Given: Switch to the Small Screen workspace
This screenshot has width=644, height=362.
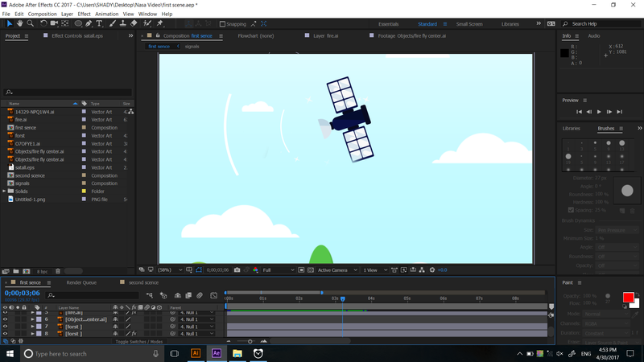Looking at the screenshot, I should [469, 24].
